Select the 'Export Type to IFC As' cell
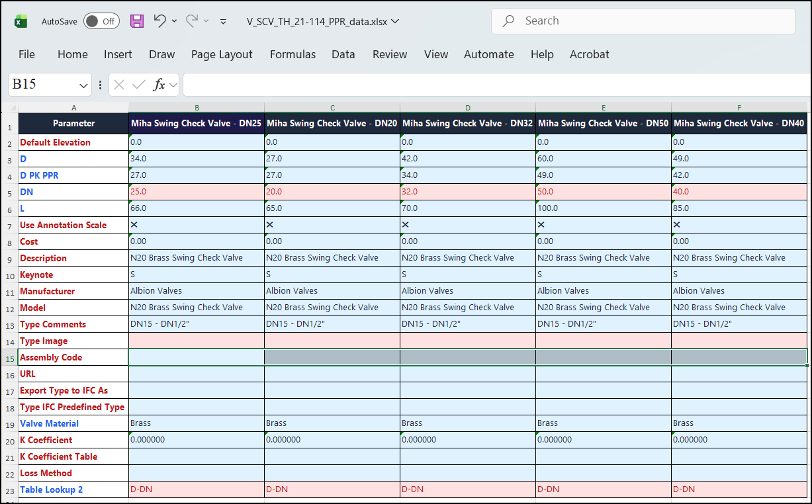812x504 pixels. coord(73,390)
